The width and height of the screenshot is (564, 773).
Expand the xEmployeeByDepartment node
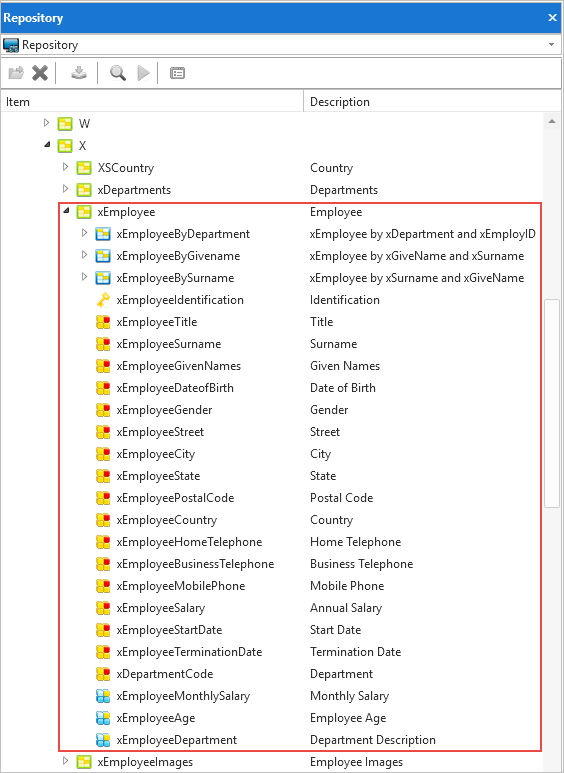click(x=84, y=233)
